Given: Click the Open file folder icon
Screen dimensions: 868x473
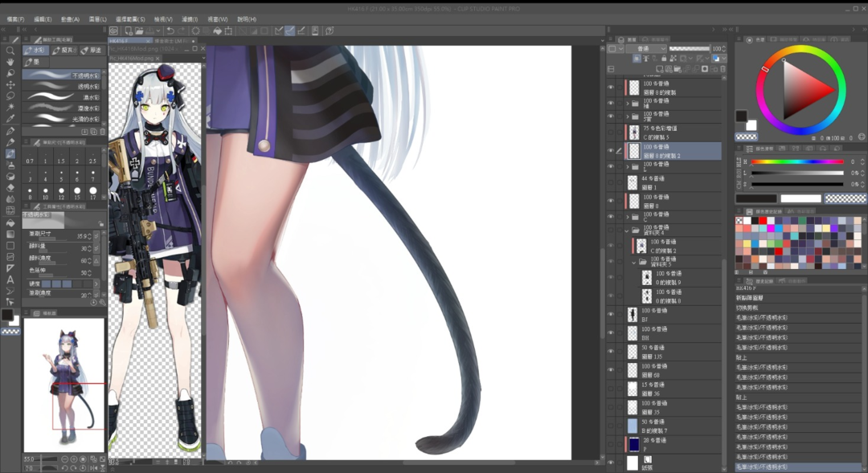Looking at the screenshot, I should [139, 31].
